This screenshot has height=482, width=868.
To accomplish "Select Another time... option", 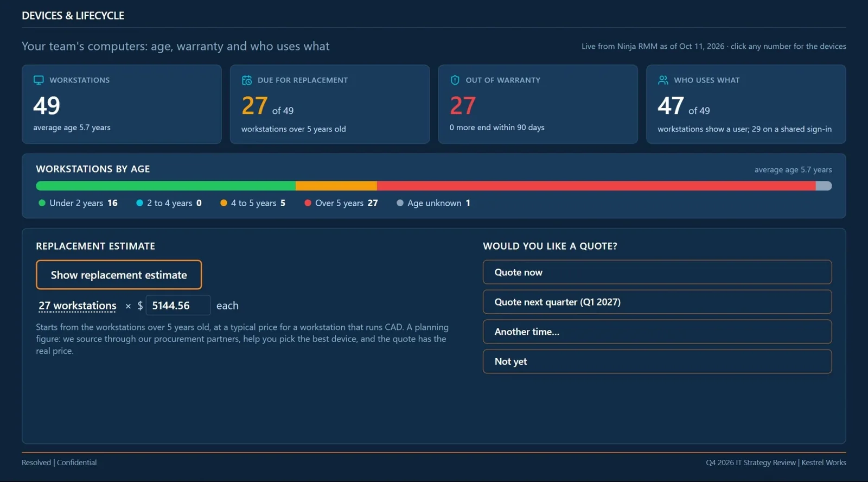I will pyautogui.click(x=657, y=332).
